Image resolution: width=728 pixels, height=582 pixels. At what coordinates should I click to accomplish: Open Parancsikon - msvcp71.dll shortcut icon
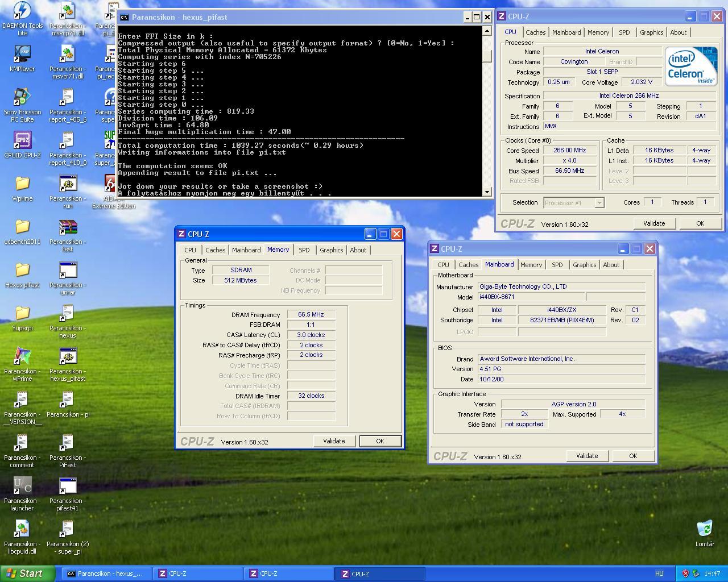point(68,11)
